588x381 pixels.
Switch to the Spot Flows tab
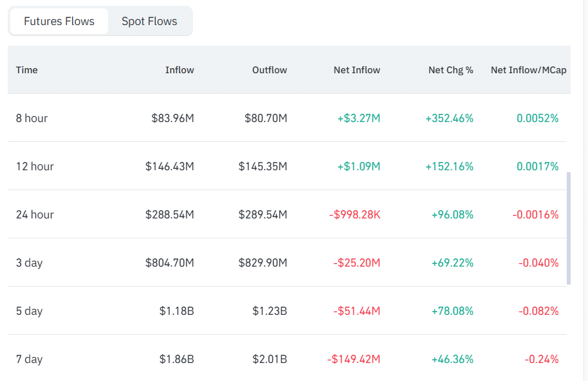point(149,21)
